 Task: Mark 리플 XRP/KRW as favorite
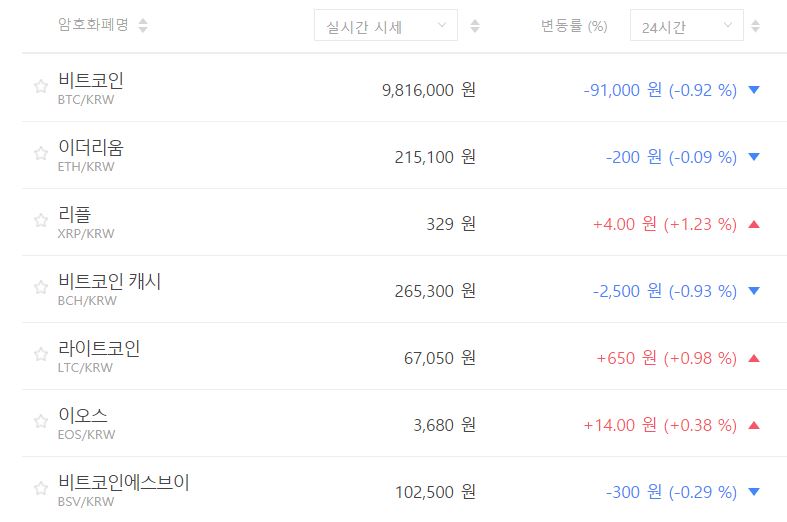(x=41, y=220)
